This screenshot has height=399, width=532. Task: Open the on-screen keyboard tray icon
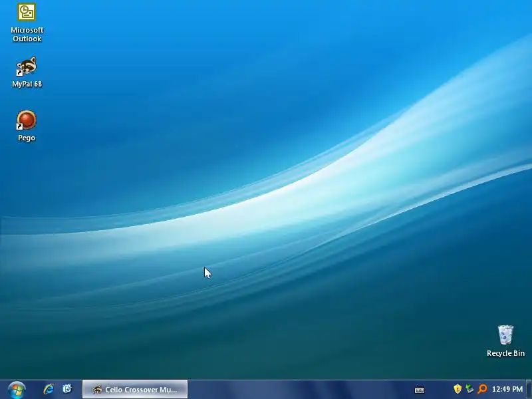click(420, 390)
